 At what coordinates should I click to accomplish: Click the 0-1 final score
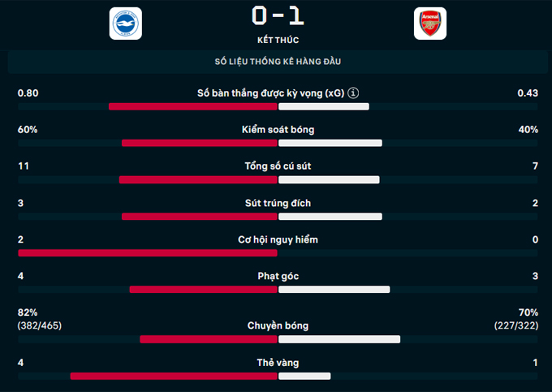[x=278, y=15]
